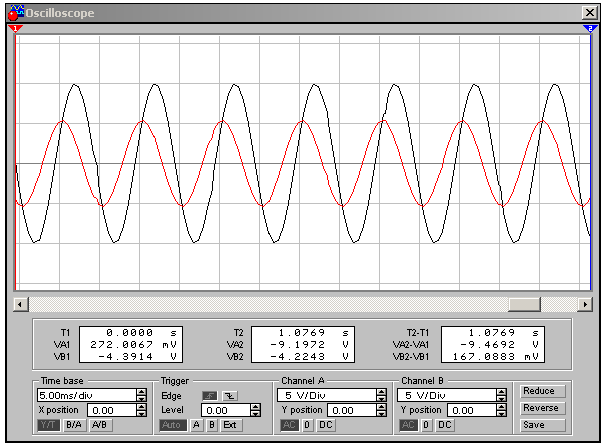Close the Oscilloscope window
This screenshot has height=447, width=605.
click(590, 13)
